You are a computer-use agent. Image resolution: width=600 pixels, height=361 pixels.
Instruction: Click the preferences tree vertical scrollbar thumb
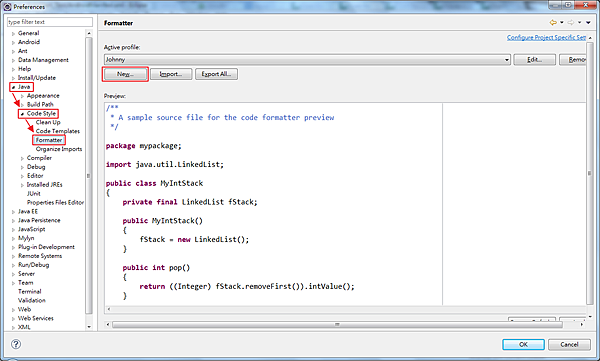[89, 175]
